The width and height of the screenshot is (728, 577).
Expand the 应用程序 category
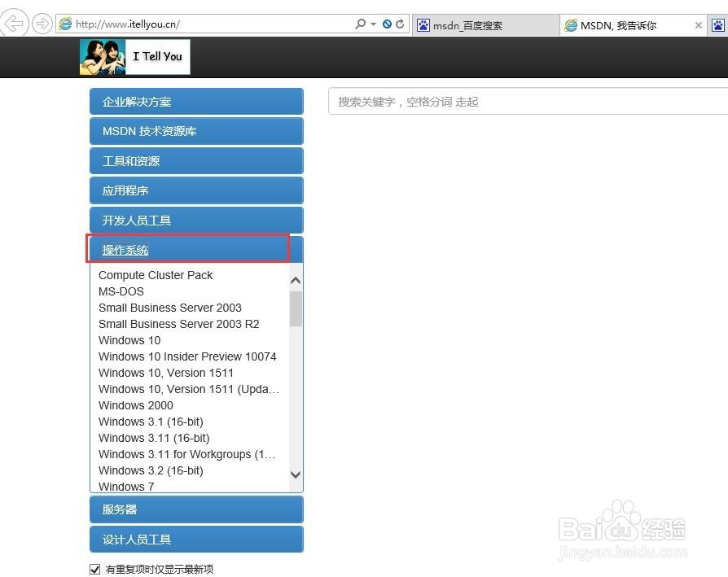[x=196, y=190]
